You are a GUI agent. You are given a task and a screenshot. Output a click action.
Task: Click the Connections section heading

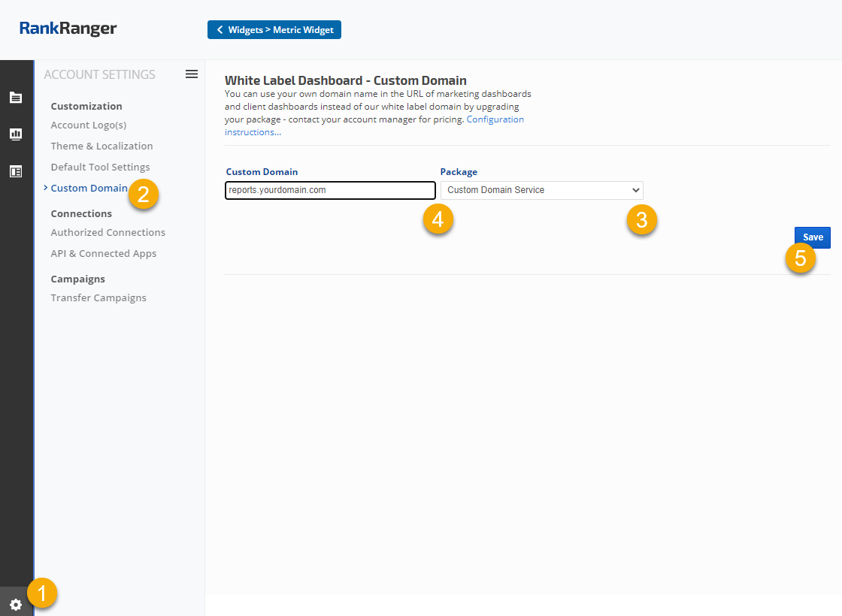point(81,214)
